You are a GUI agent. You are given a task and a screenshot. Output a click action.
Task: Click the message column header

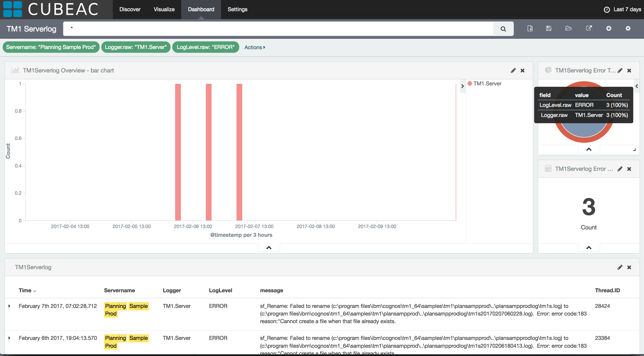click(x=271, y=290)
